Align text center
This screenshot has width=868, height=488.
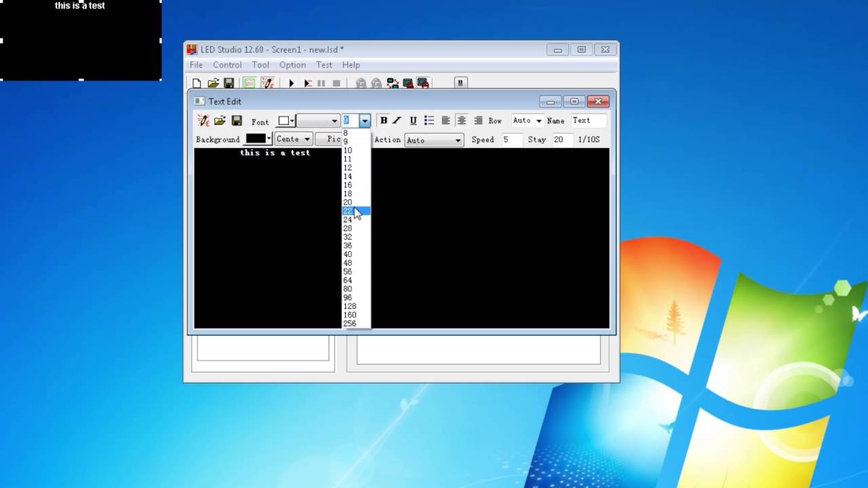click(462, 121)
